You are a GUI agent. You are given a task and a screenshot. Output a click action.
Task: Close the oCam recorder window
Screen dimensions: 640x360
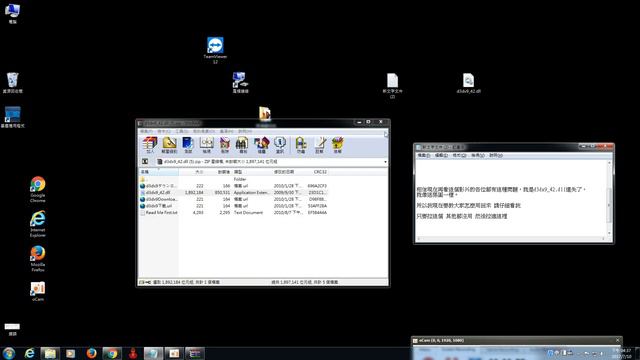[618, 340]
